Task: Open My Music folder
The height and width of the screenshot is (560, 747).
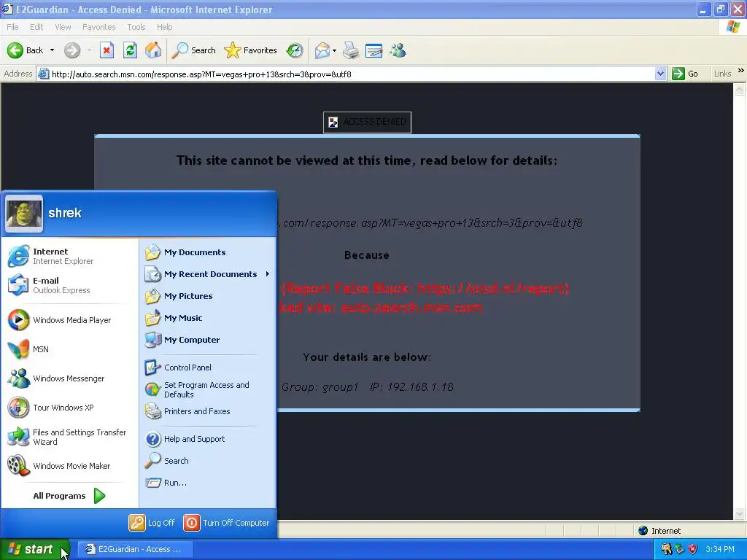Action: point(208,318)
